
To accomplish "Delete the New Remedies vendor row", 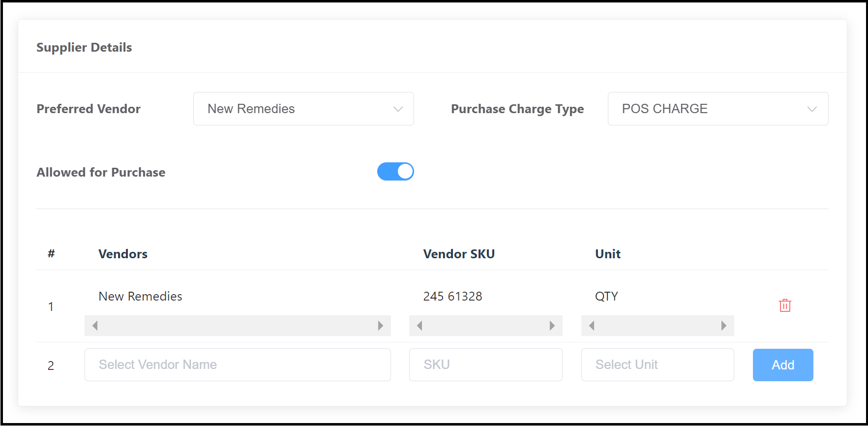I will [784, 305].
